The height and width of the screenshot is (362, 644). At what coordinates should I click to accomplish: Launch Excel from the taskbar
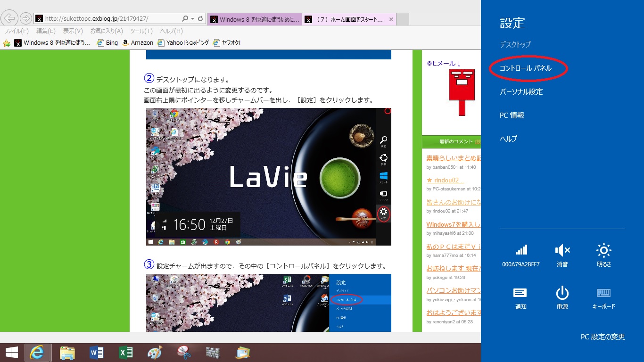[126, 353]
